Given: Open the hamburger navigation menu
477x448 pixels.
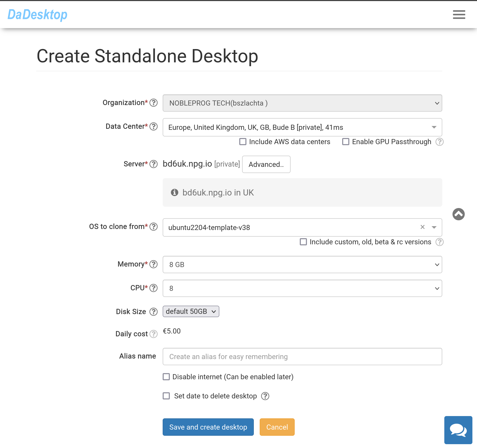Looking at the screenshot, I should 459,15.
